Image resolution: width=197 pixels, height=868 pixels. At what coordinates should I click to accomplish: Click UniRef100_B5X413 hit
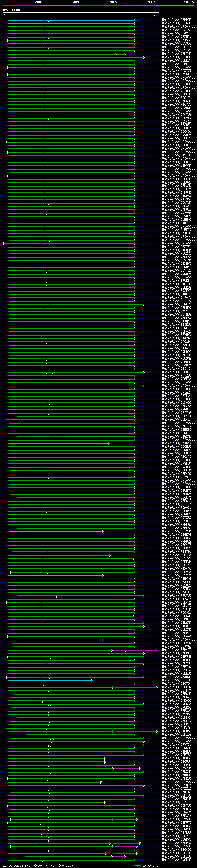[x=177, y=122]
